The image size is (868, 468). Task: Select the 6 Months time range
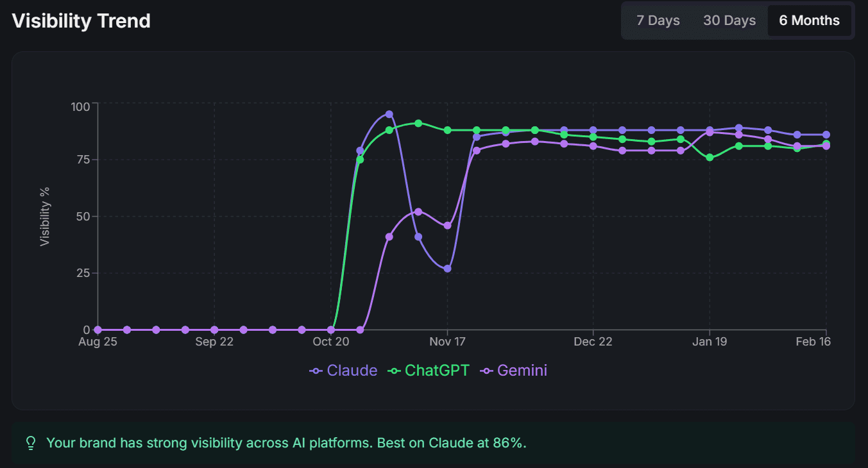[x=809, y=20]
